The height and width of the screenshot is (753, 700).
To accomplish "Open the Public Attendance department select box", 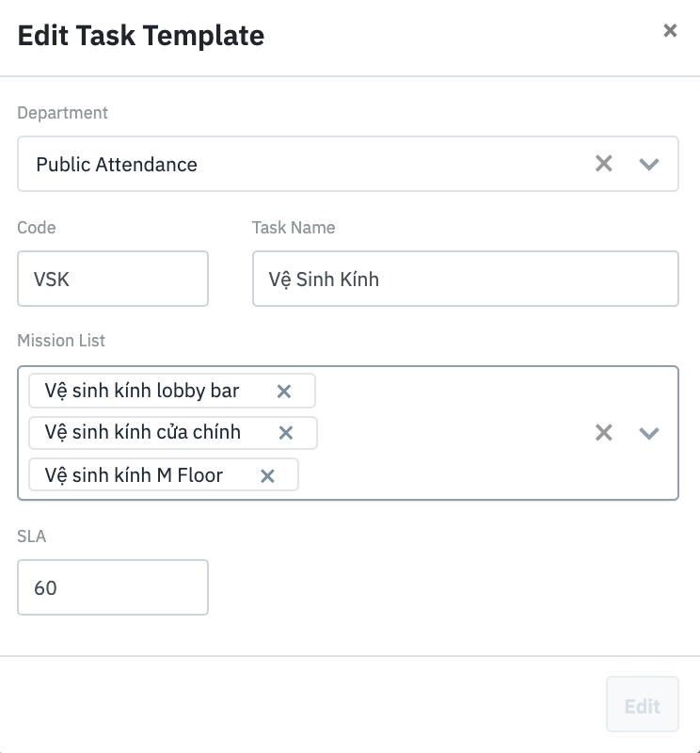I will pos(301,164).
